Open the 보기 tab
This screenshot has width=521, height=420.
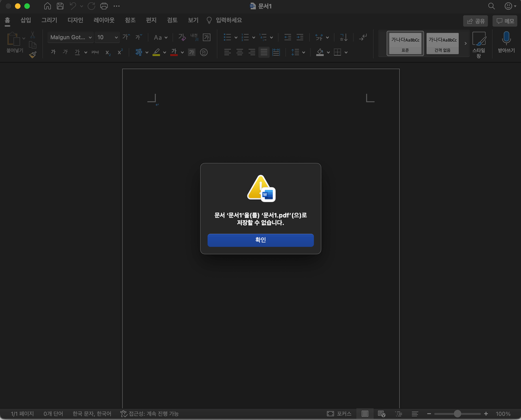click(193, 20)
